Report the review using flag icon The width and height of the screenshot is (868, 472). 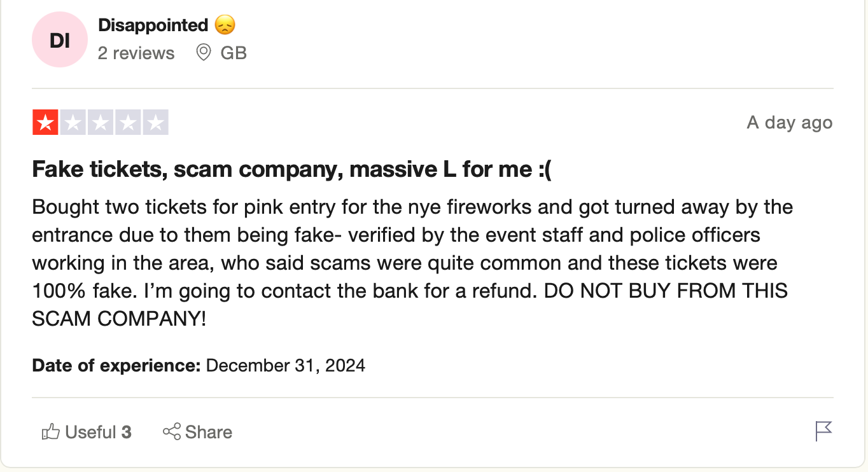pyautogui.click(x=823, y=431)
